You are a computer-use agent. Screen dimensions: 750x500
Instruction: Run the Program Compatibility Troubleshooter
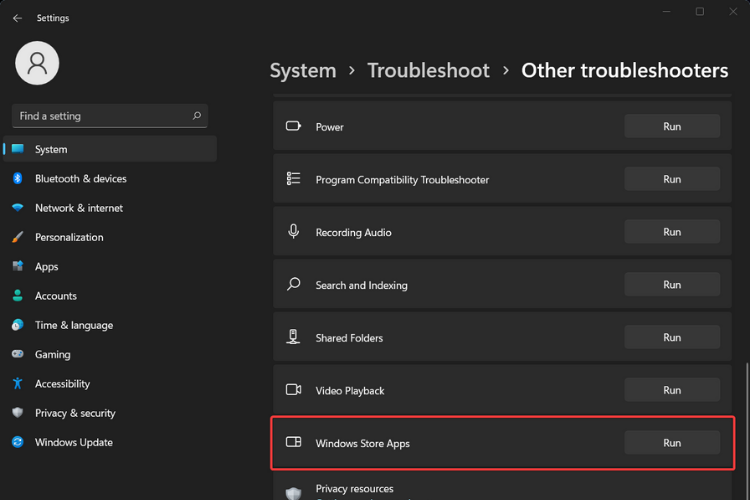click(672, 179)
